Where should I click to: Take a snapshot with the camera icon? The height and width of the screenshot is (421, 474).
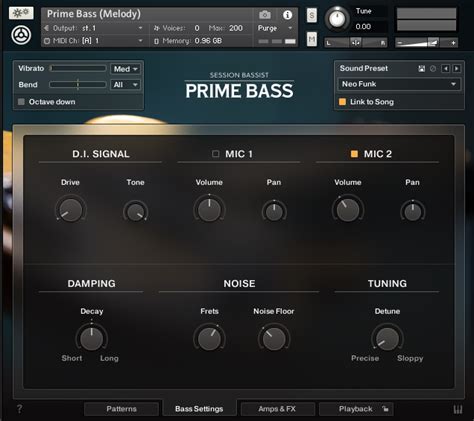pos(265,15)
